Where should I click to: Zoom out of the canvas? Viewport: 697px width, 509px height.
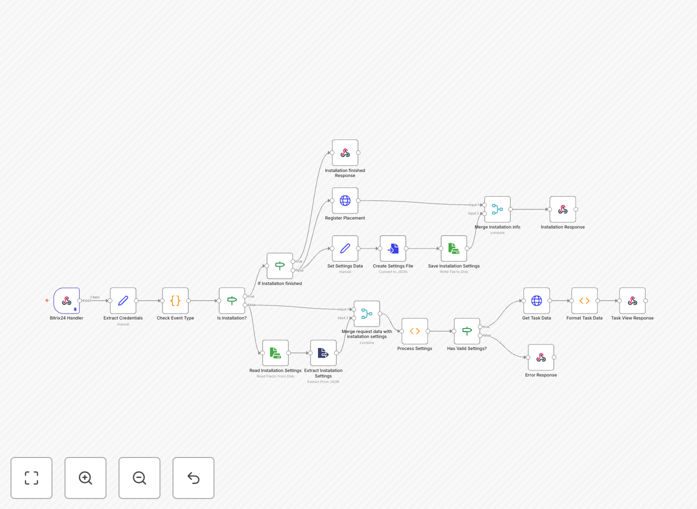pos(139,478)
